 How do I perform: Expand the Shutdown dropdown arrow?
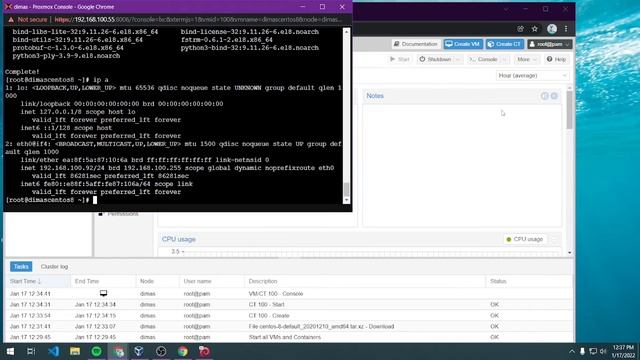(458, 59)
